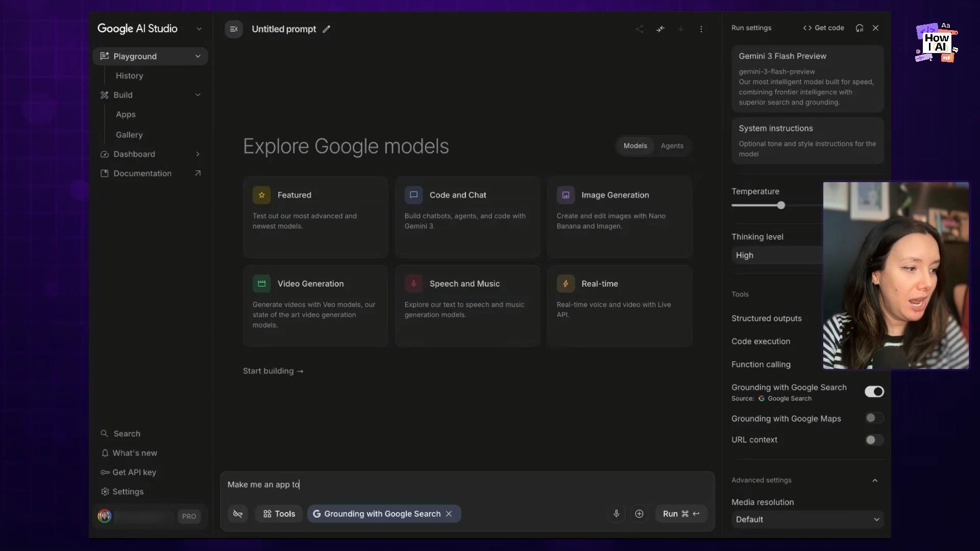
Task: Click the webcam video overlay
Action: tap(896, 275)
